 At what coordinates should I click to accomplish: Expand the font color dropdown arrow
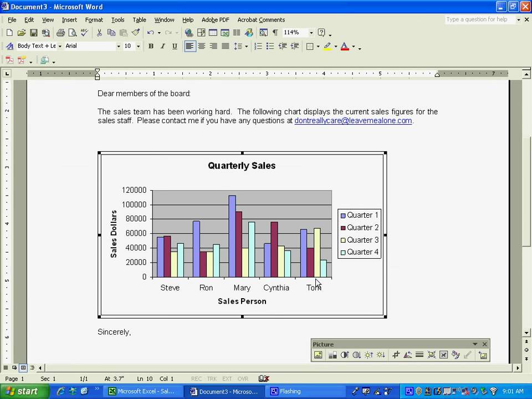[353, 47]
